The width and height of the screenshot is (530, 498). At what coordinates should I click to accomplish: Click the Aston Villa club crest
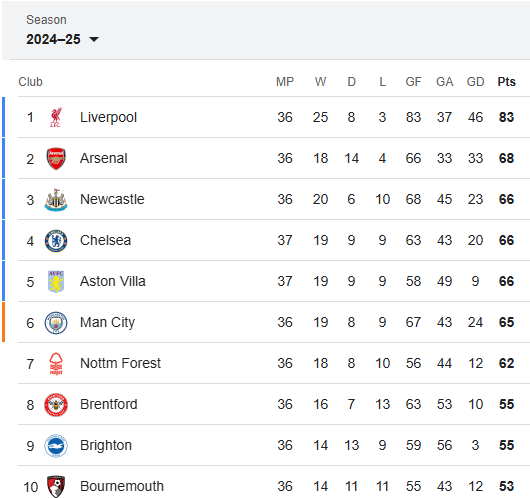[x=56, y=282]
